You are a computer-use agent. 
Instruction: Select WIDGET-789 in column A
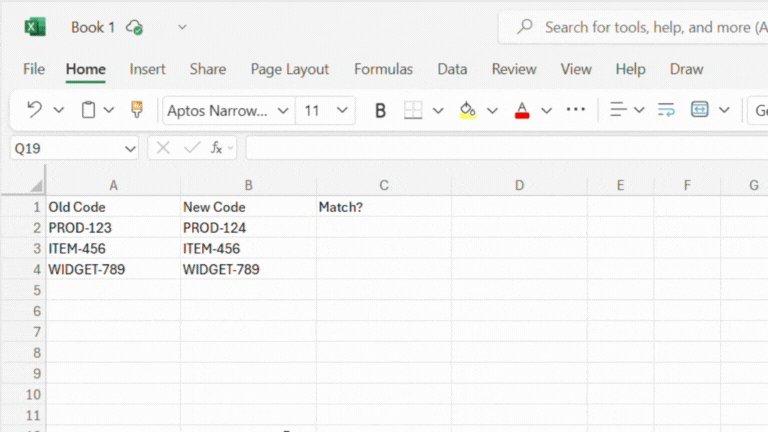113,269
